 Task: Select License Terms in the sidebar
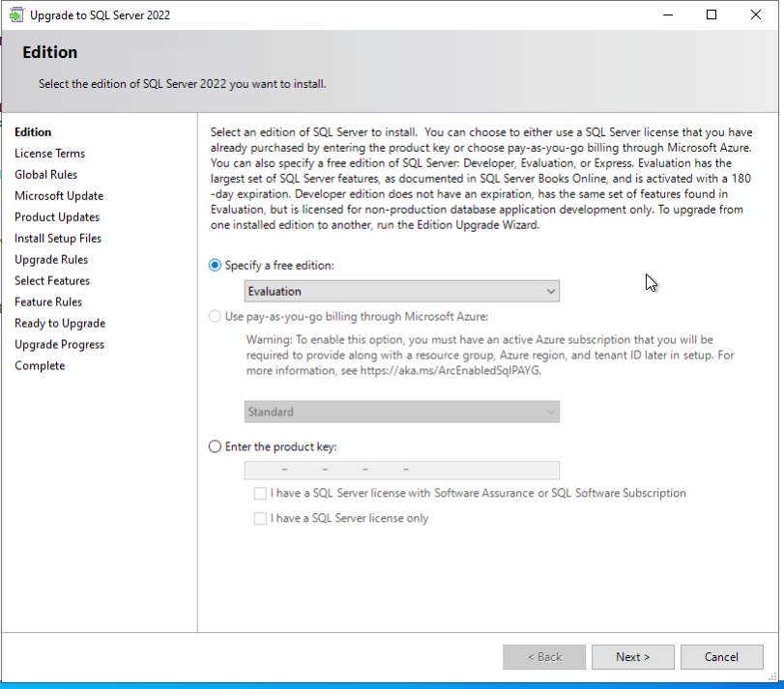[x=49, y=153]
